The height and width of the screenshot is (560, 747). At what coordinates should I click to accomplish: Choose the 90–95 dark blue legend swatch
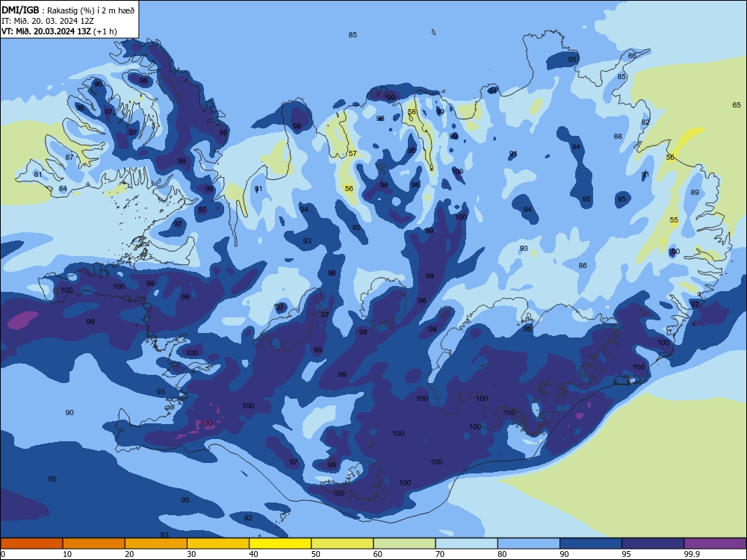(x=591, y=544)
